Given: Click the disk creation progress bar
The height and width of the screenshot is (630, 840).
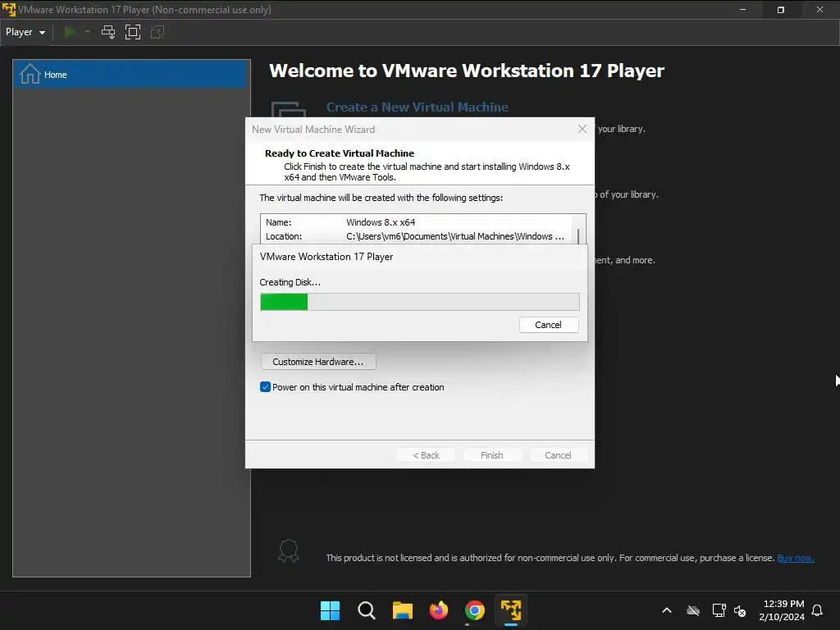Looking at the screenshot, I should (x=419, y=302).
